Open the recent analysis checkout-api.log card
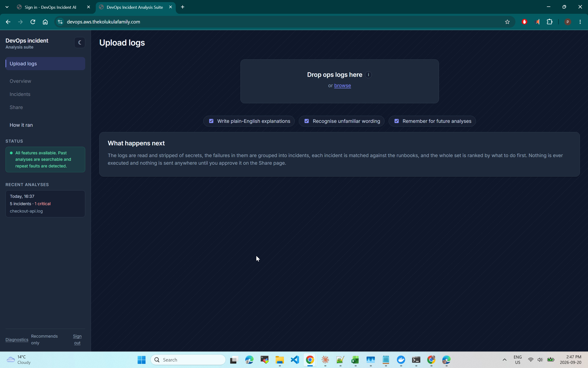The width and height of the screenshot is (588, 368). coord(45,204)
